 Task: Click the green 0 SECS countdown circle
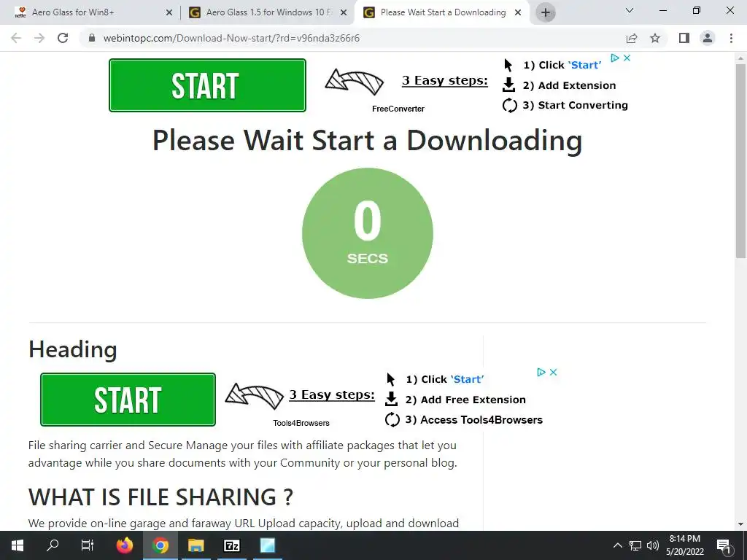coord(368,233)
